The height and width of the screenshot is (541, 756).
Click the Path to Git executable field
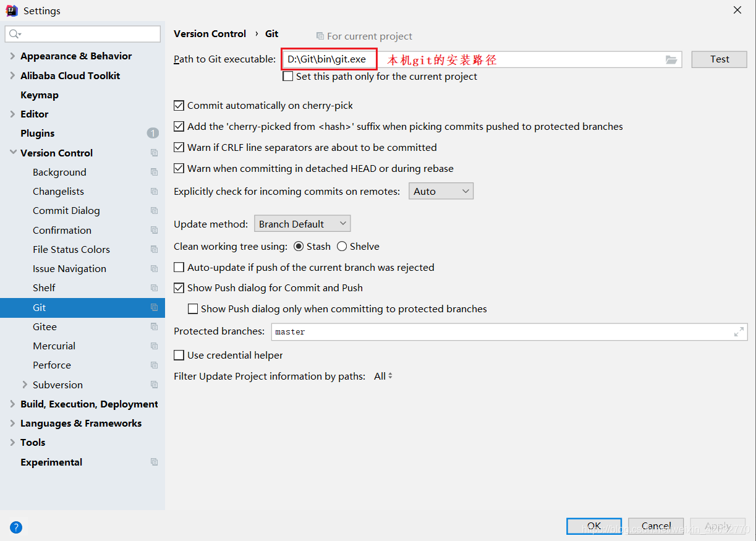(482, 59)
